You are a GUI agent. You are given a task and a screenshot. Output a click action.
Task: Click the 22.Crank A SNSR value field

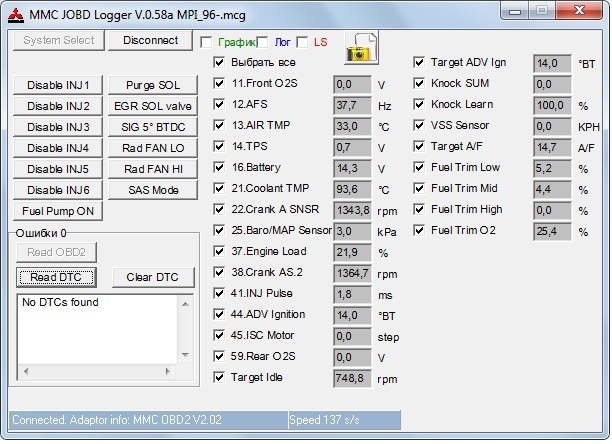click(353, 210)
